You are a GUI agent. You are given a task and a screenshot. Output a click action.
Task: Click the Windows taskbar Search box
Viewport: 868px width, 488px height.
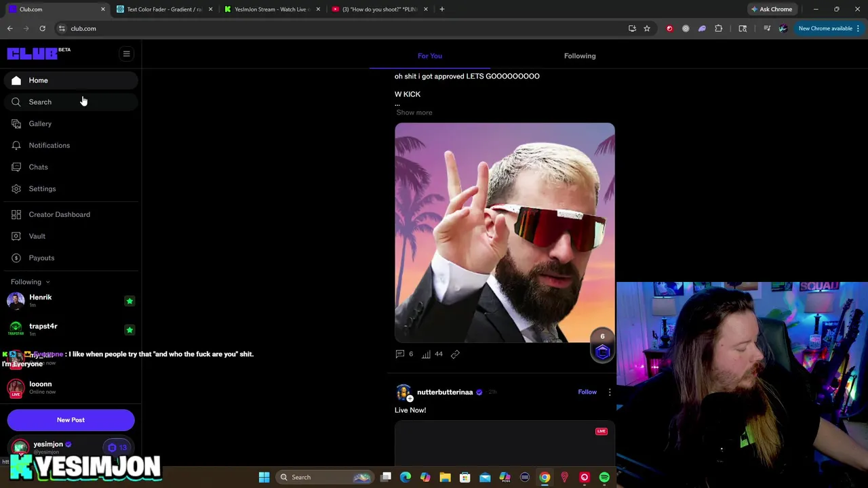[325, 477]
